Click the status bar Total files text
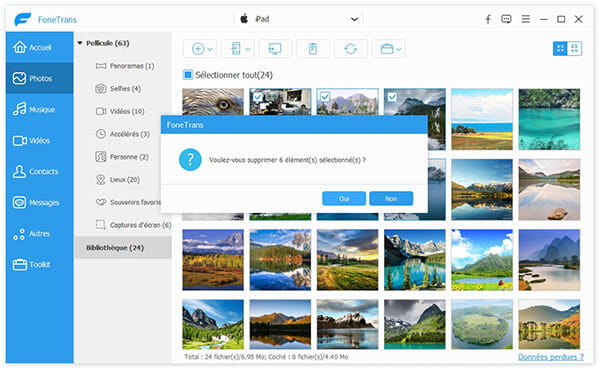600x370 pixels. (266, 357)
